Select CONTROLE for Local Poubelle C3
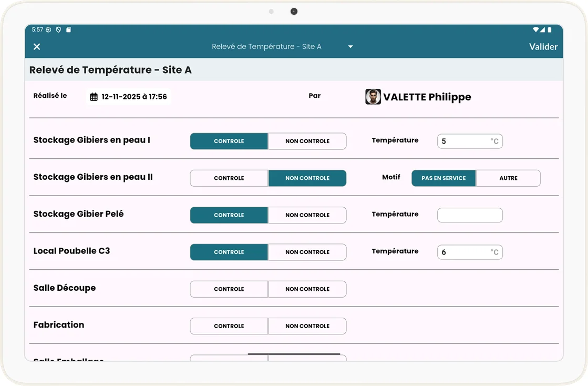 click(x=229, y=252)
